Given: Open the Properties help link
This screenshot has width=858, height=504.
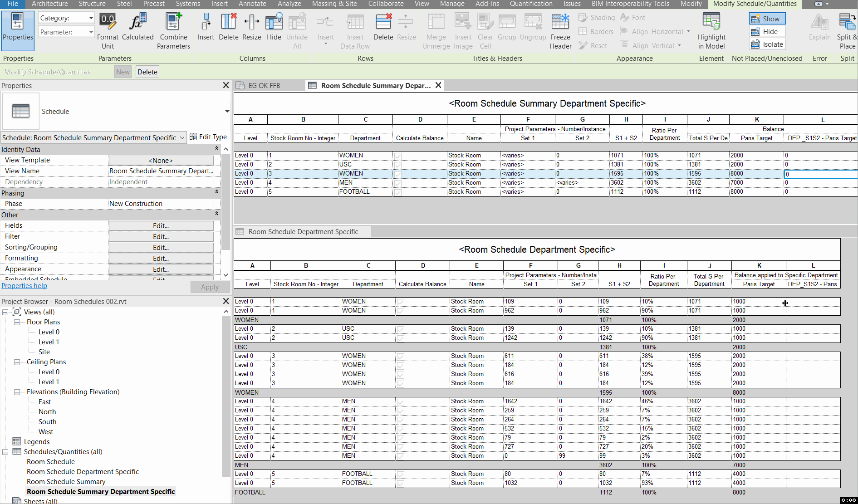Looking at the screenshot, I should [24, 285].
